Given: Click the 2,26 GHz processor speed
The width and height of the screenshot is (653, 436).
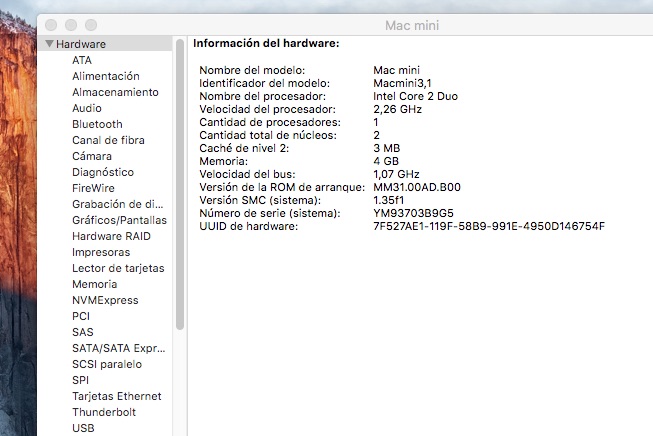Looking at the screenshot, I should (397, 110).
